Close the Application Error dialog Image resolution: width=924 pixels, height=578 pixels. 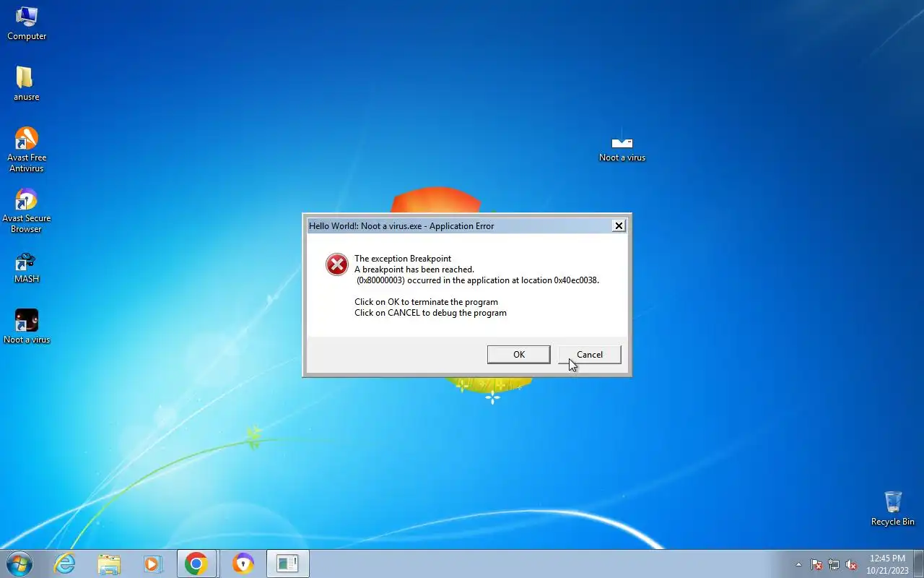pos(619,225)
